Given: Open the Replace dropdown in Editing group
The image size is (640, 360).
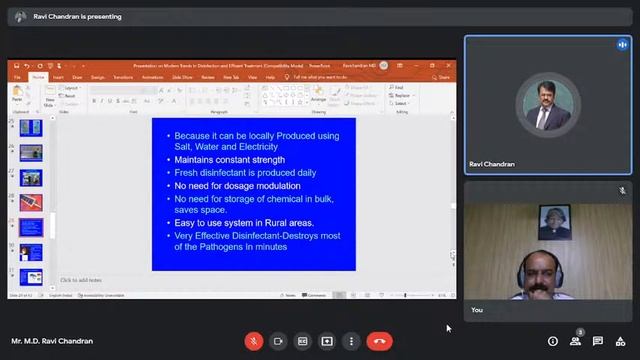Looking at the screenshot, I should pyautogui.click(x=402, y=96).
